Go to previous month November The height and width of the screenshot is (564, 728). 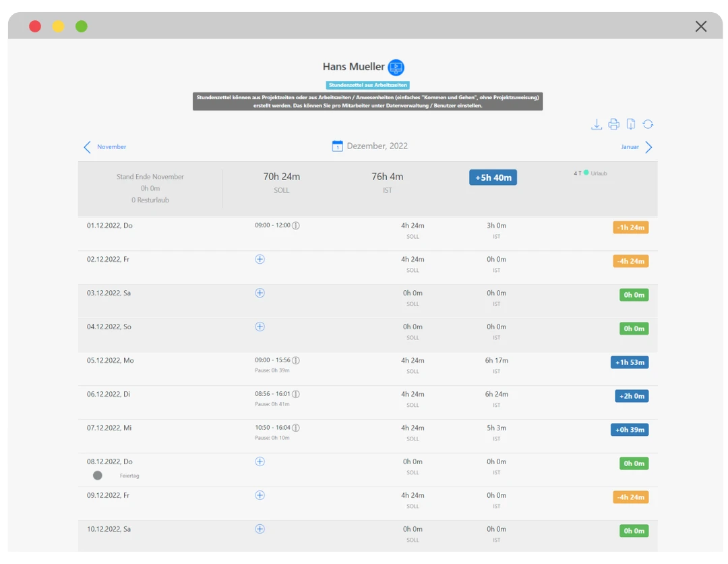point(111,147)
